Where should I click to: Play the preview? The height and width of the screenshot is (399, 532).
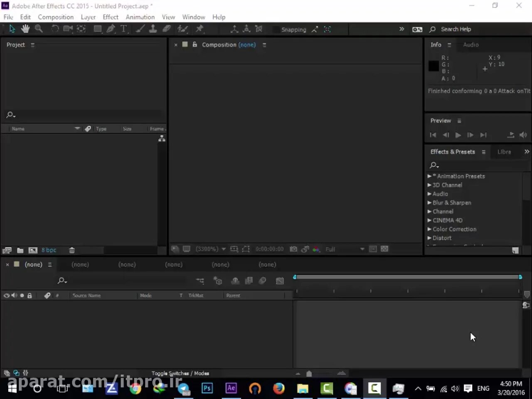(458, 135)
